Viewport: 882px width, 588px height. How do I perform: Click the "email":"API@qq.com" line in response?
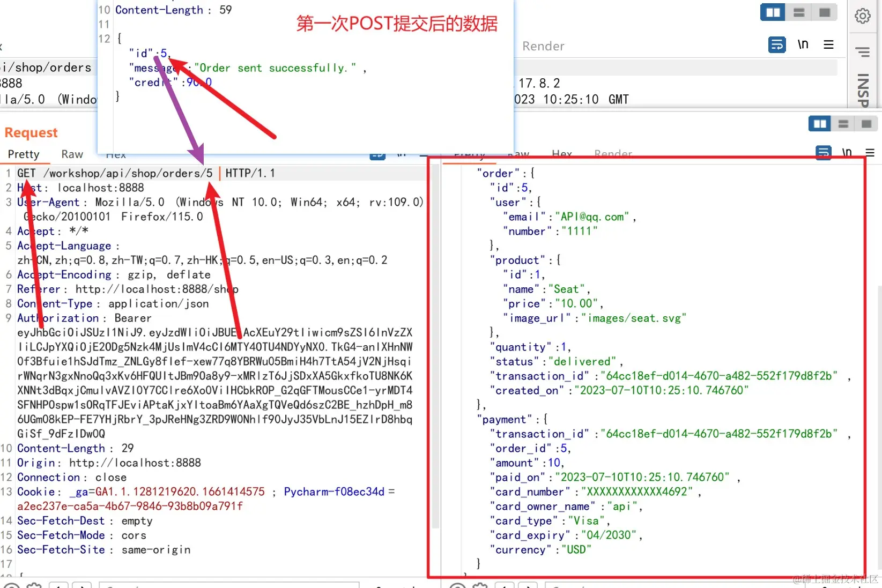569,217
